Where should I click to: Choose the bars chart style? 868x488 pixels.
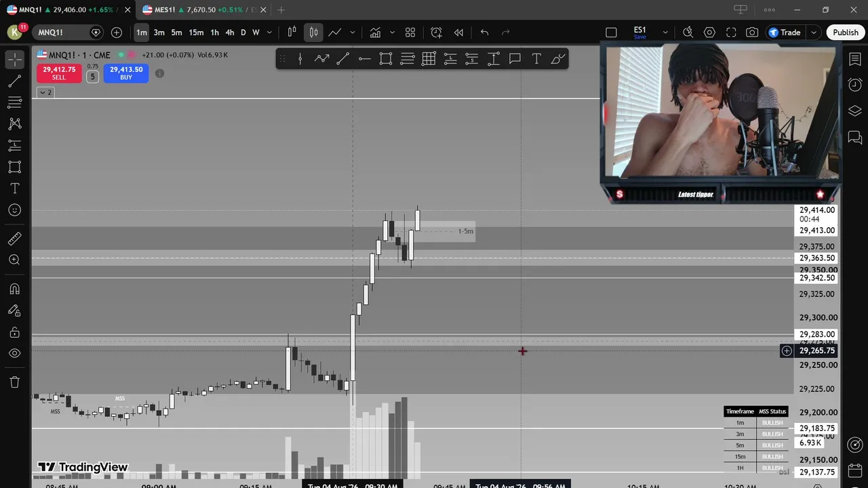(x=292, y=33)
